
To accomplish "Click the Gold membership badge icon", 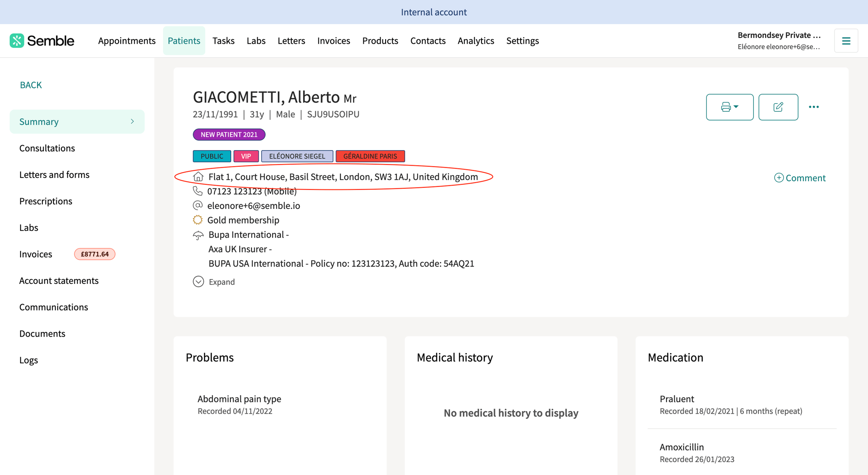I will [198, 220].
